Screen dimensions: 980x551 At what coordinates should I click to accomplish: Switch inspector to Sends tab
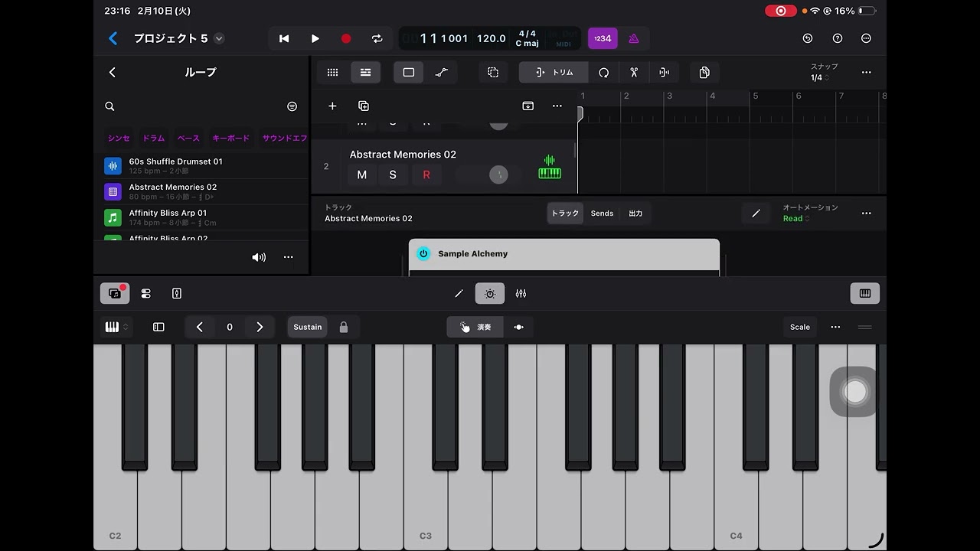click(602, 214)
